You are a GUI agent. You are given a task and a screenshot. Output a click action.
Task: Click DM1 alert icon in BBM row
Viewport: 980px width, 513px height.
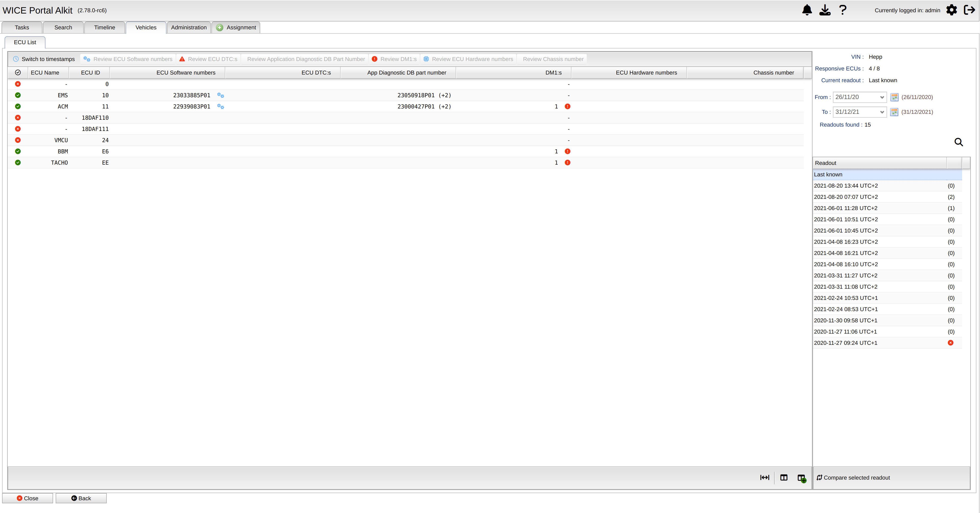(567, 151)
